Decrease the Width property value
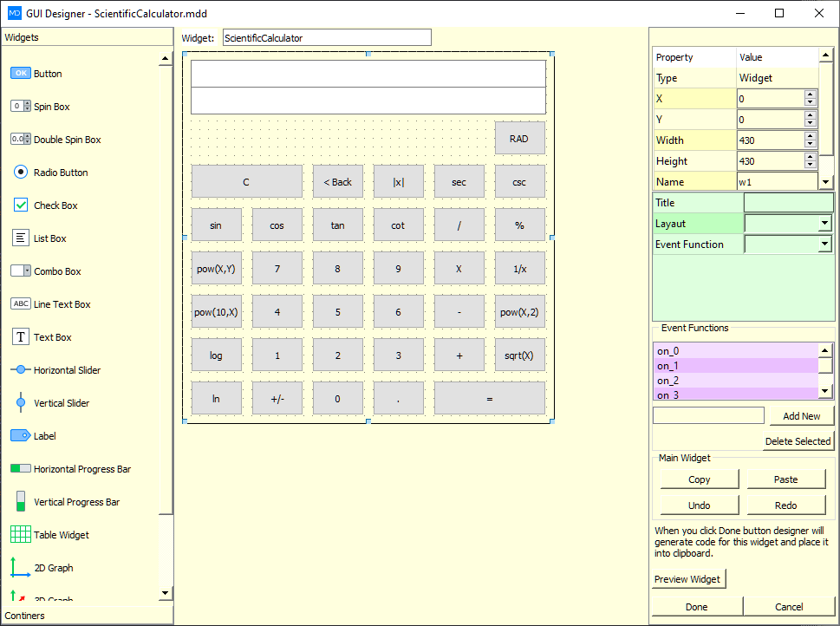Screen dimensions: 840x626 point(810,144)
